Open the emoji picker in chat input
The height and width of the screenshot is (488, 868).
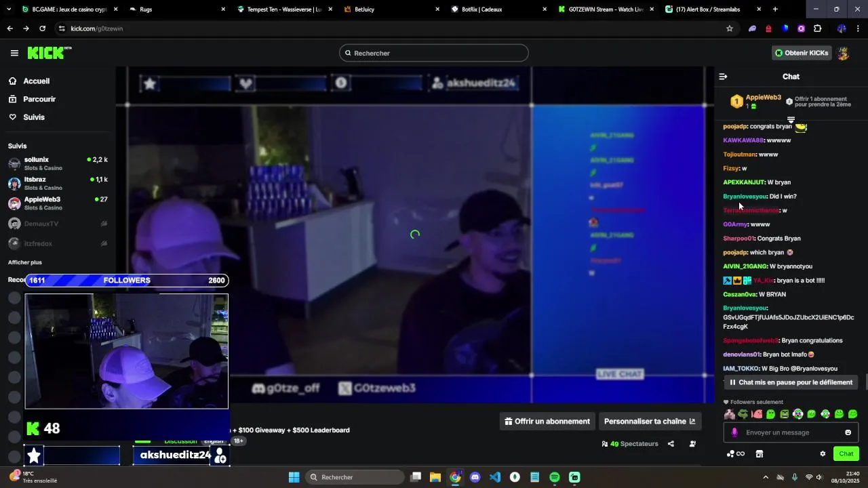click(x=848, y=432)
